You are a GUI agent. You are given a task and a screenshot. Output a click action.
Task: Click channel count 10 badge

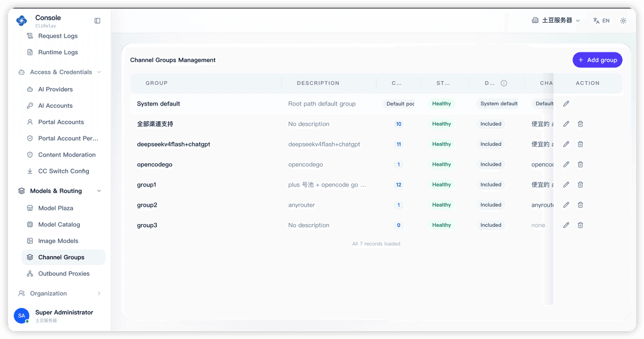coord(398,124)
